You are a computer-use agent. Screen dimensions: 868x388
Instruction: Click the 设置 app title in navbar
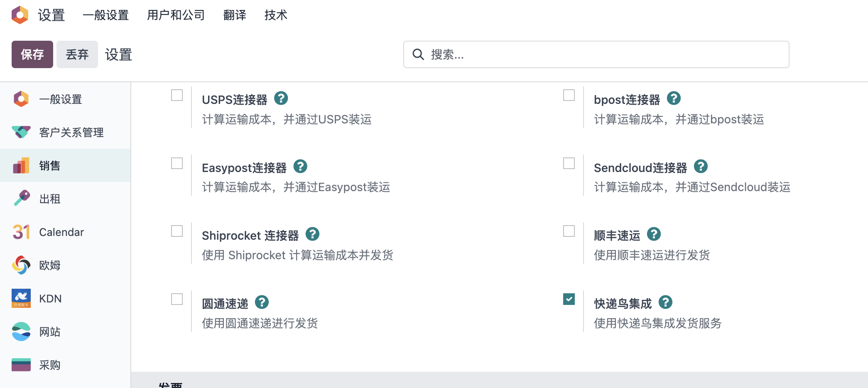51,15
